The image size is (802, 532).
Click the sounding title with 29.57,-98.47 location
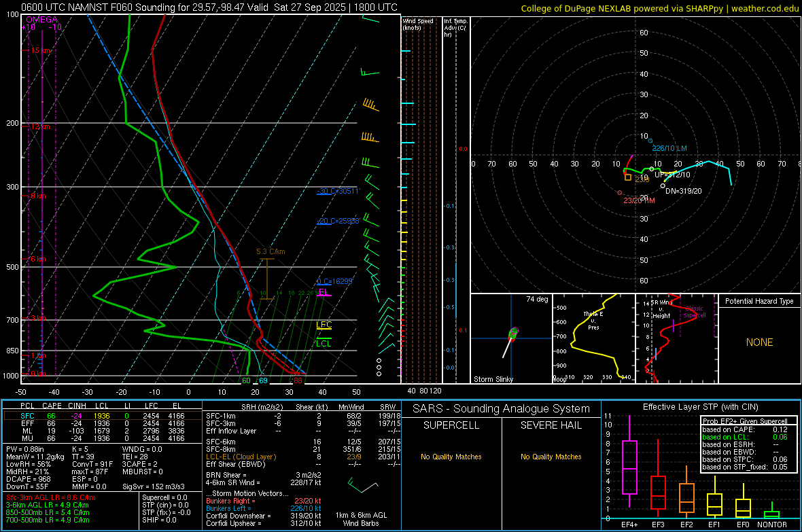[209, 7]
